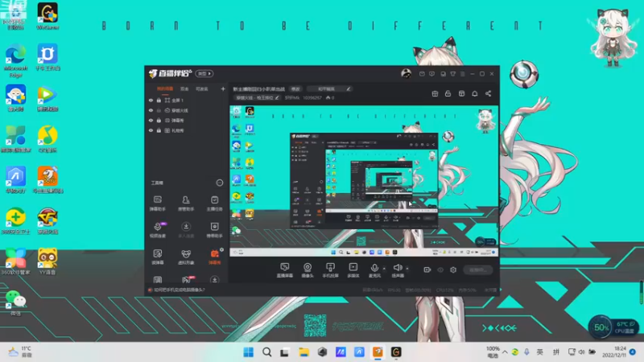Toggle visibility of the 弹幕秀 source
Viewport: 644px width, 362px height.
[x=151, y=120]
